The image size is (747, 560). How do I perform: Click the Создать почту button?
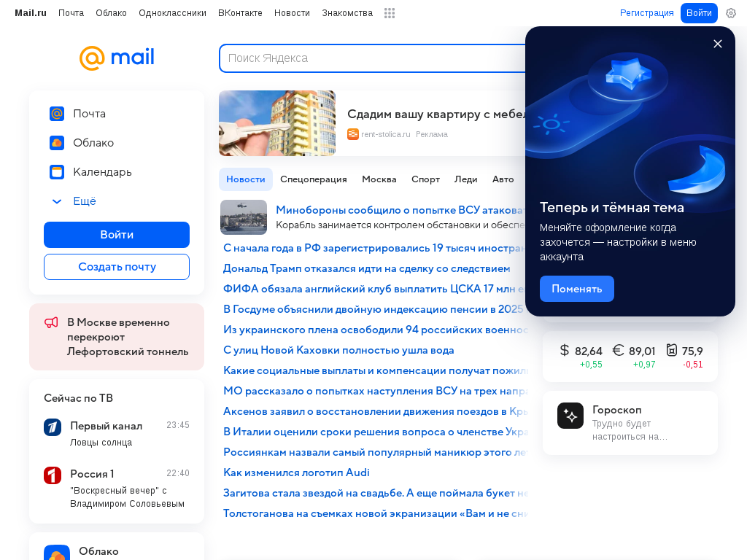pyautogui.click(x=117, y=267)
